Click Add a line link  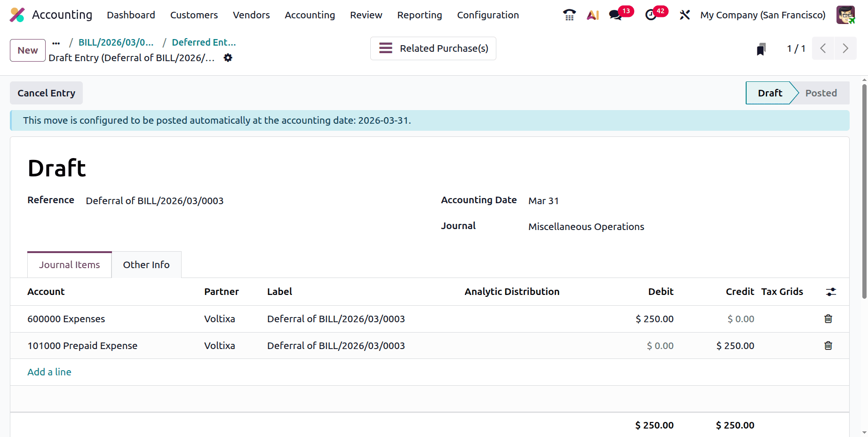49,372
